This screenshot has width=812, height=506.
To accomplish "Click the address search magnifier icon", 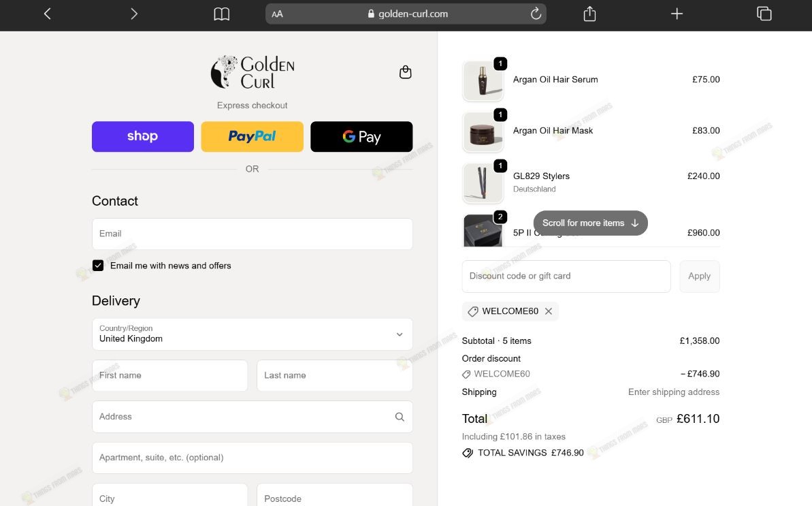I will click(x=400, y=416).
